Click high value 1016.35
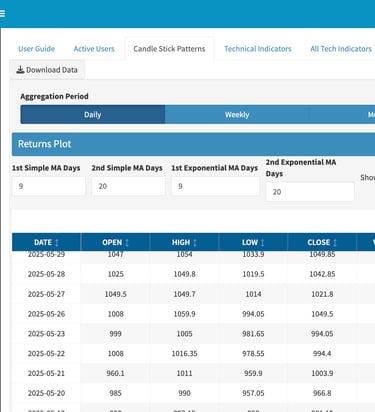 pos(184,353)
